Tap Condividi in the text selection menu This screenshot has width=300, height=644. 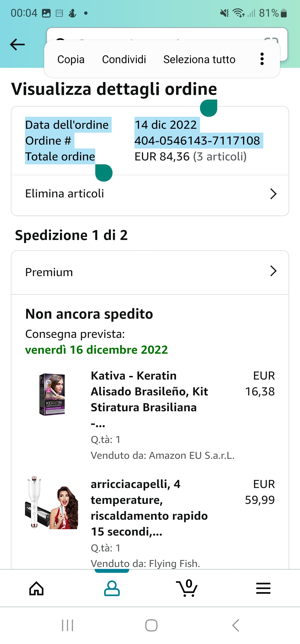coord(124,59)
